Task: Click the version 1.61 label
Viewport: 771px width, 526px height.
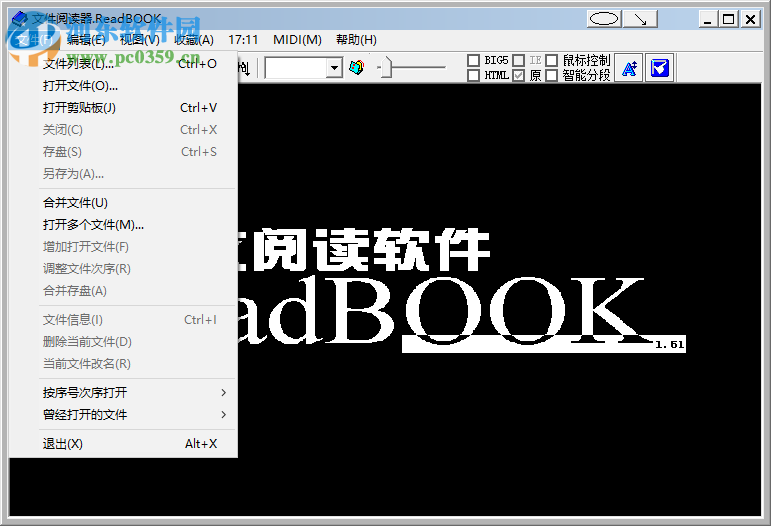Action: tap(670, 345)
